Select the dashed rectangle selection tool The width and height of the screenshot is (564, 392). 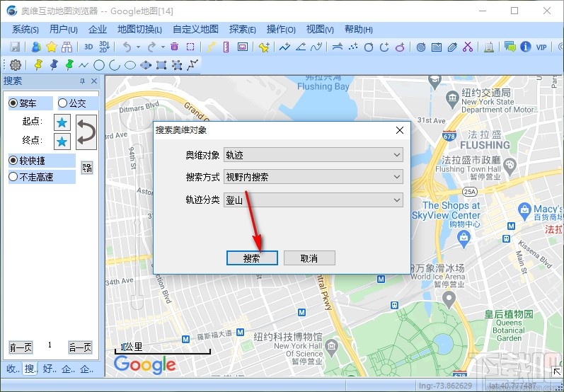point(190,47)
